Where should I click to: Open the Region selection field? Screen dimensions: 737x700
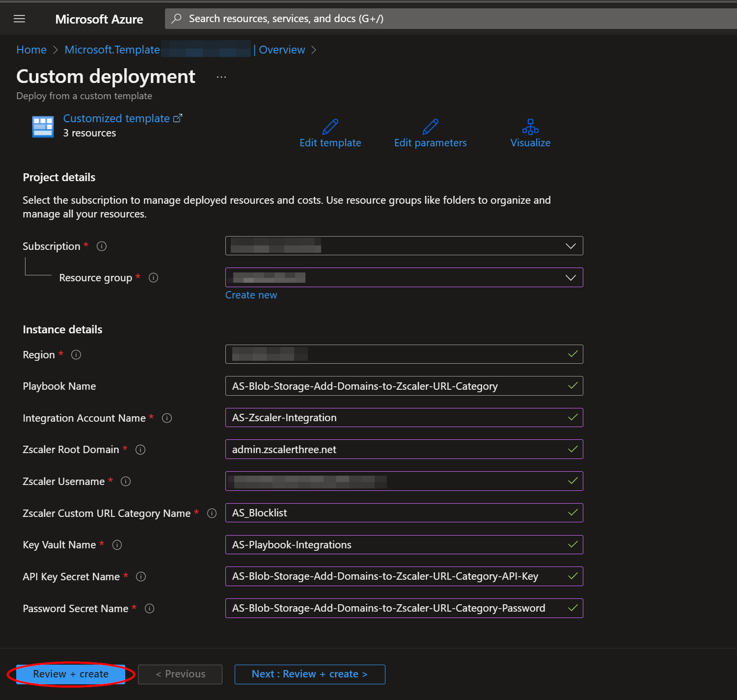click(x=404, y=354)
